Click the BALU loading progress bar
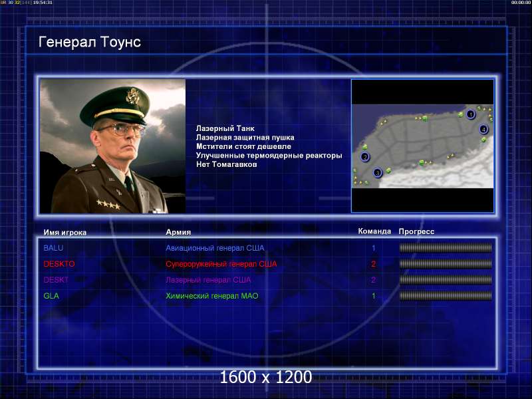This screenshot has height=399, width=532. pyautogui.click(x=446, y=247)
